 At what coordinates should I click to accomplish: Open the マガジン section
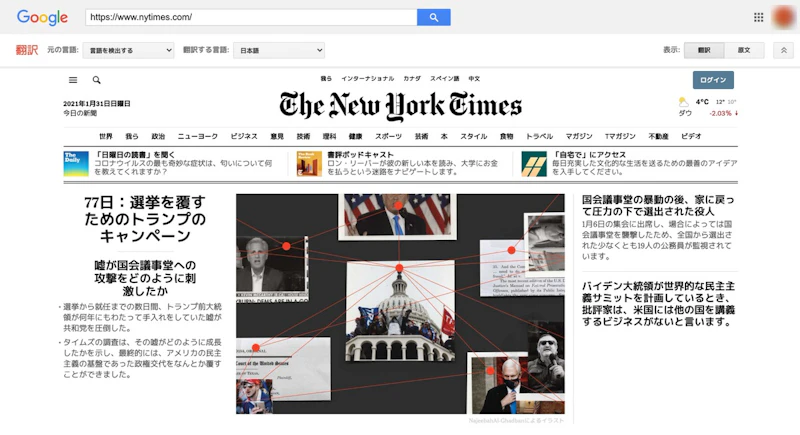coord(579,136)
